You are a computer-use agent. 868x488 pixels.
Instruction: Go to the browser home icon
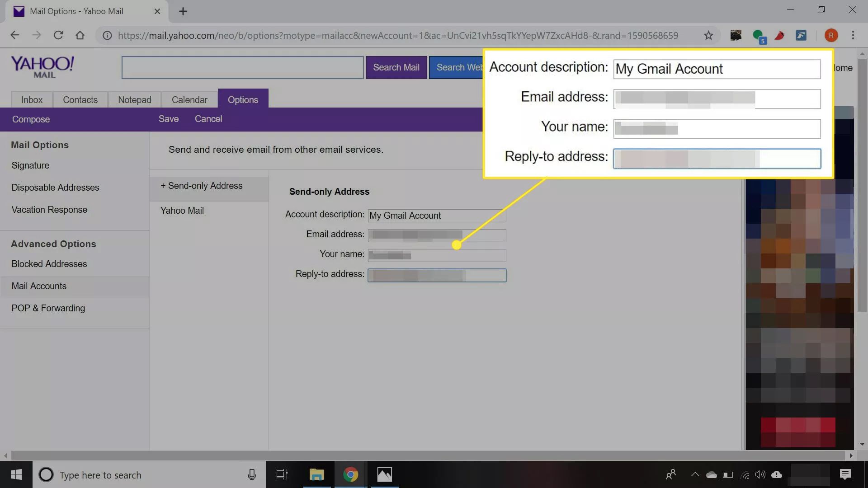tap(80, 35)
